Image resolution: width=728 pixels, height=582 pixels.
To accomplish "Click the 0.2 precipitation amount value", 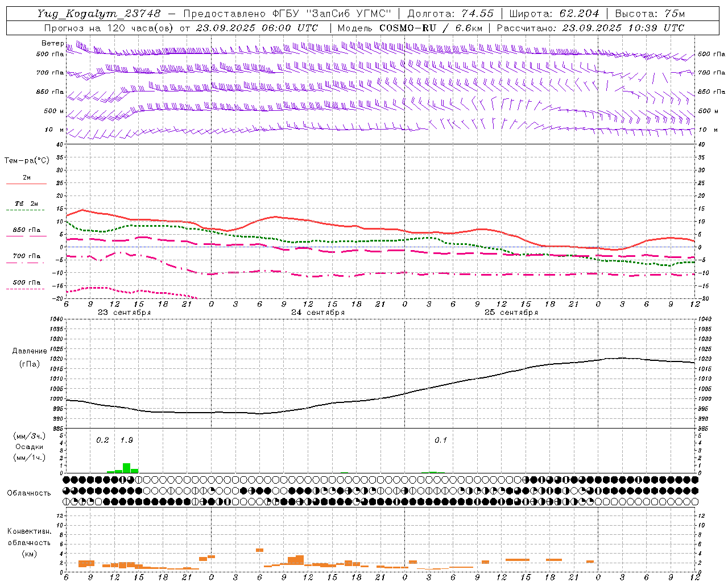I will 102,440.
